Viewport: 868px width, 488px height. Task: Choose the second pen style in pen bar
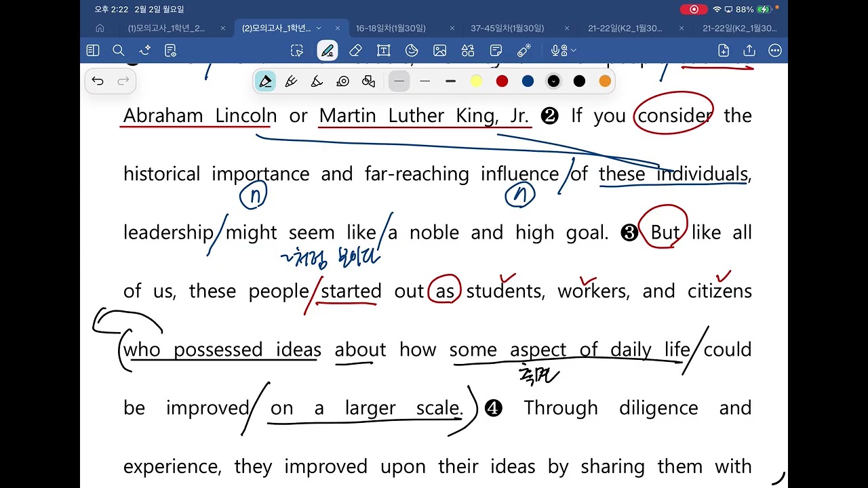[x=291, y=81]
